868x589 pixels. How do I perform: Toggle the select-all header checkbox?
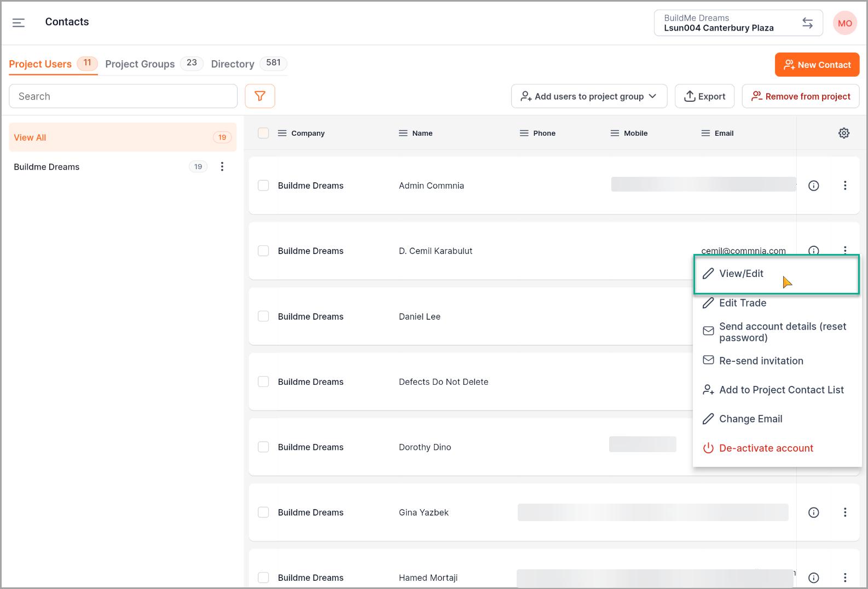point(263,133)
